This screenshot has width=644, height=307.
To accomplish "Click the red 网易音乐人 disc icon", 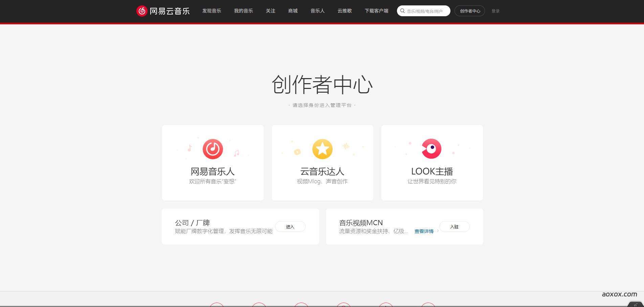I will pyautogui.click(x=213, y=149).
